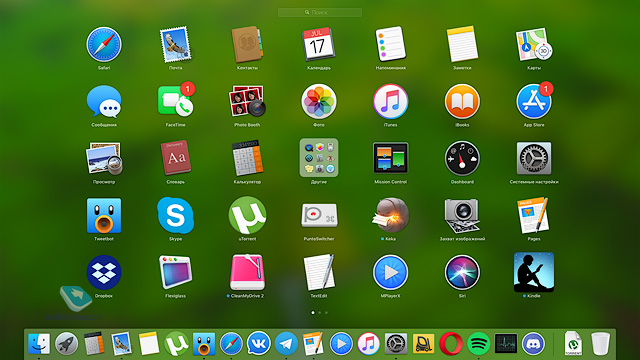The width and height of the screenshot is (640, 360).
Task: Launch Keka archiver
Action: click(x=390, y=215)
